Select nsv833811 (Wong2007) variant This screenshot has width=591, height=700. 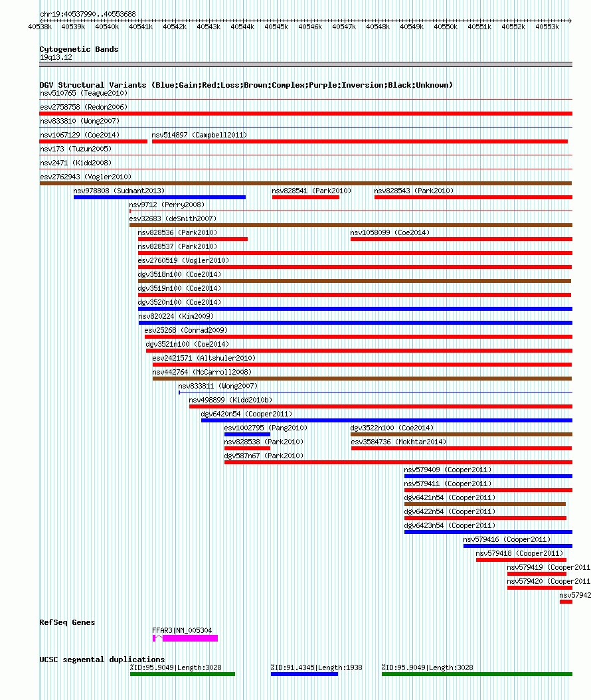(x=375, y=393)
